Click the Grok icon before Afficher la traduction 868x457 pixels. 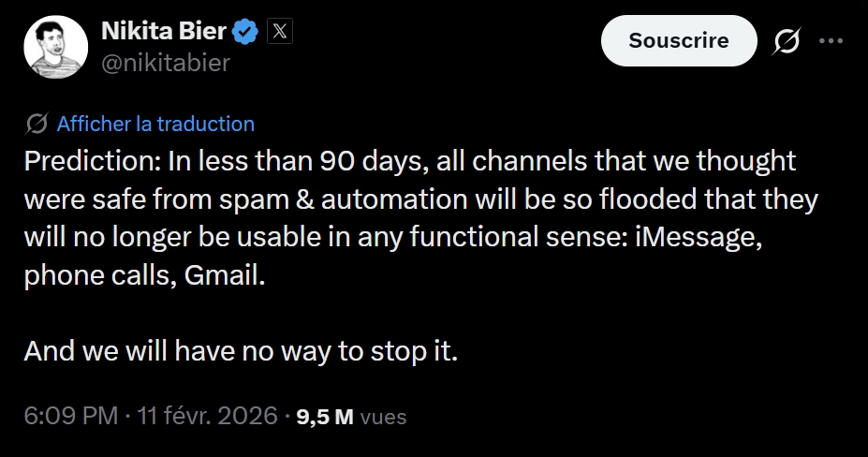(38, 124)
